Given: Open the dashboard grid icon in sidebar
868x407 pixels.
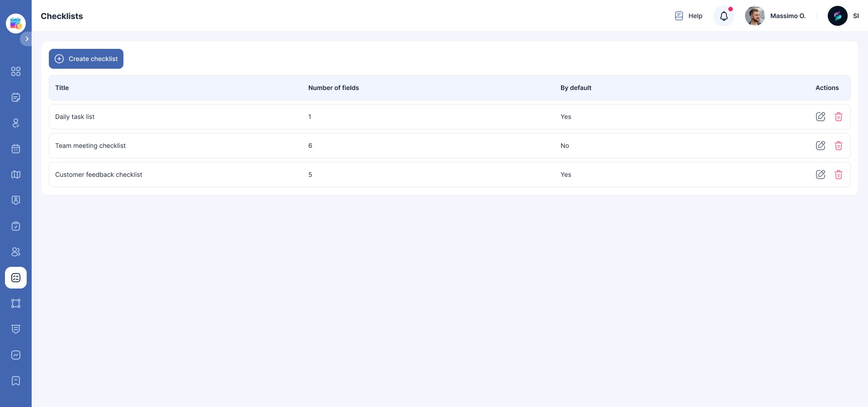Looking at the screenshot, I should pyautogui.click(x=16, y=71).
